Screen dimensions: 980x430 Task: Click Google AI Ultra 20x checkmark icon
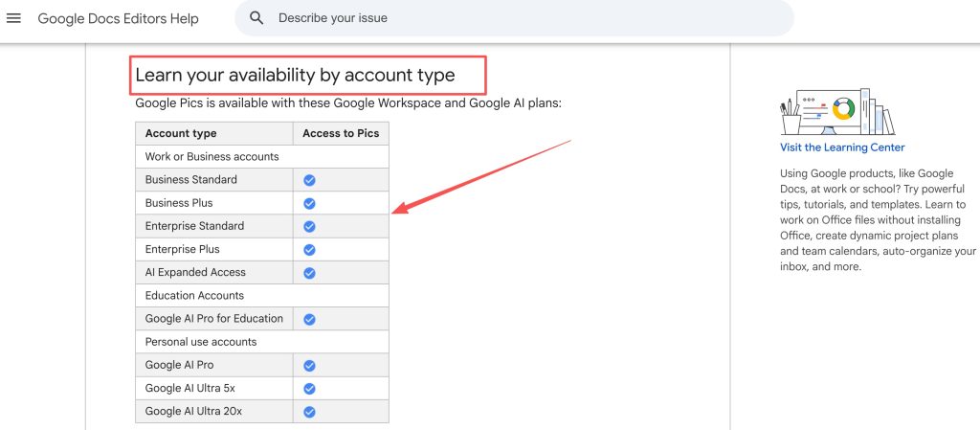tap(309, 412)
